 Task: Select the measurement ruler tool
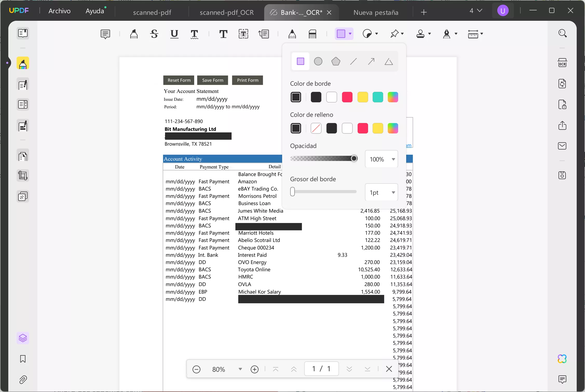point(473,34)
